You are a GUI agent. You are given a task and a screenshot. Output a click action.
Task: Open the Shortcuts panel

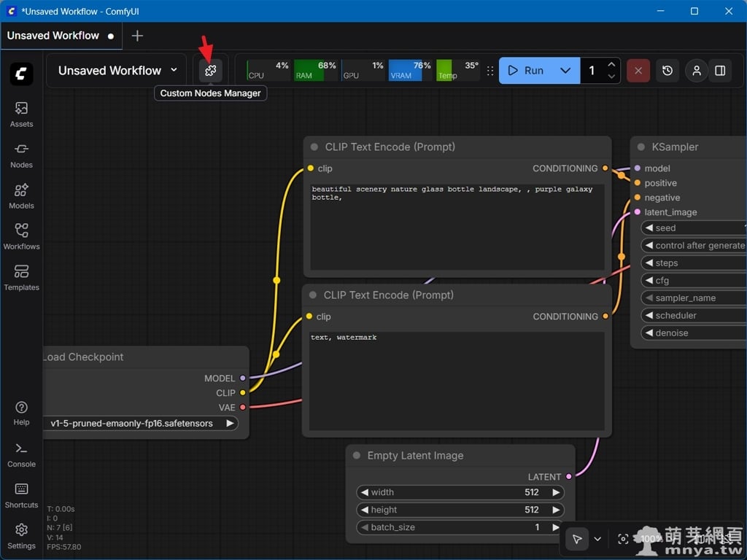tap(21, 494)
